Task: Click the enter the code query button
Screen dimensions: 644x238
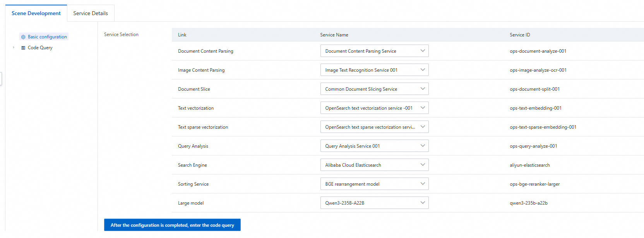Action: pos(172,225)
